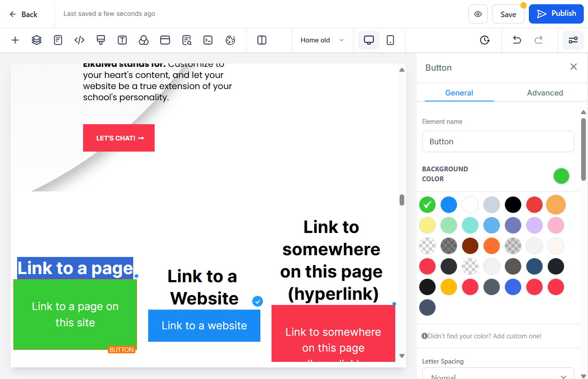588x379 pixels.
Task: Open the version history clock icon
Action: click(484, 40)
